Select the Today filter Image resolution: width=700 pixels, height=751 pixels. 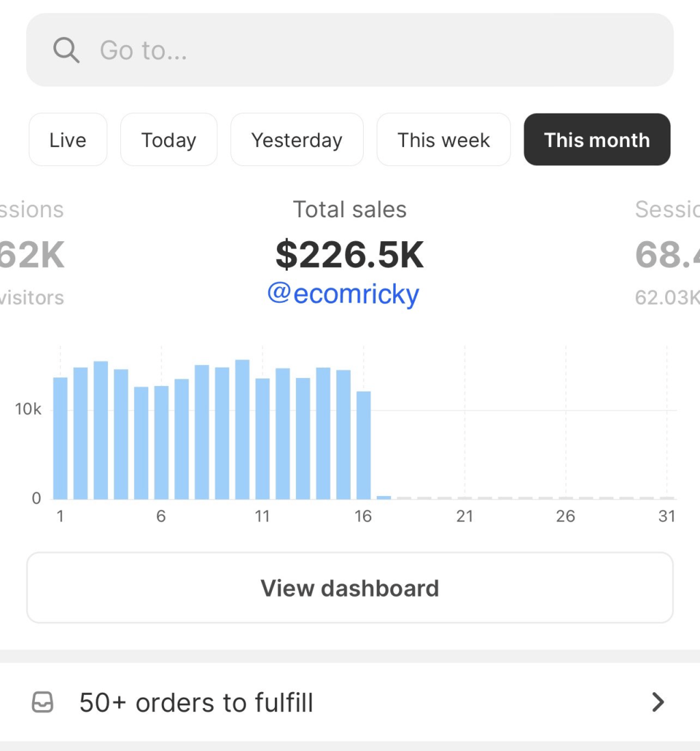pyautogui.click(x=168, y=139)
